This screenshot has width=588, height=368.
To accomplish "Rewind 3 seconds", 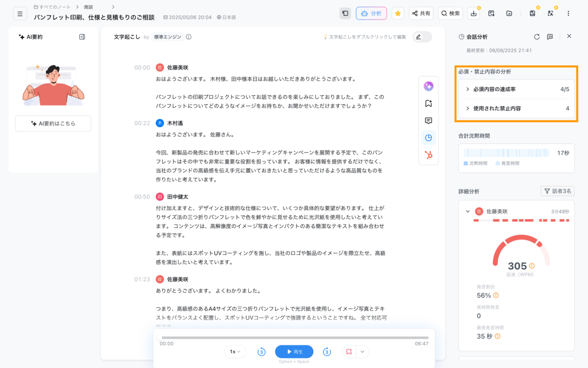I will (261, 352).
